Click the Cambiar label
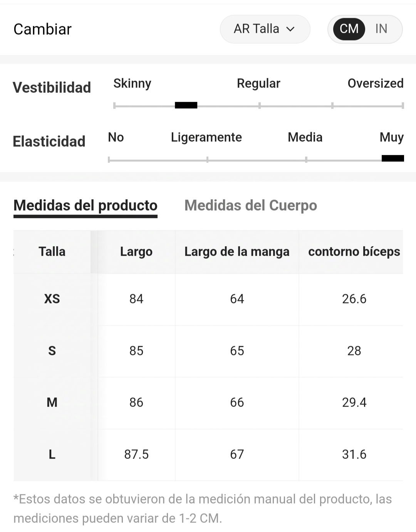Viewport: 416px width, 532px height. [x=42, y=29]
